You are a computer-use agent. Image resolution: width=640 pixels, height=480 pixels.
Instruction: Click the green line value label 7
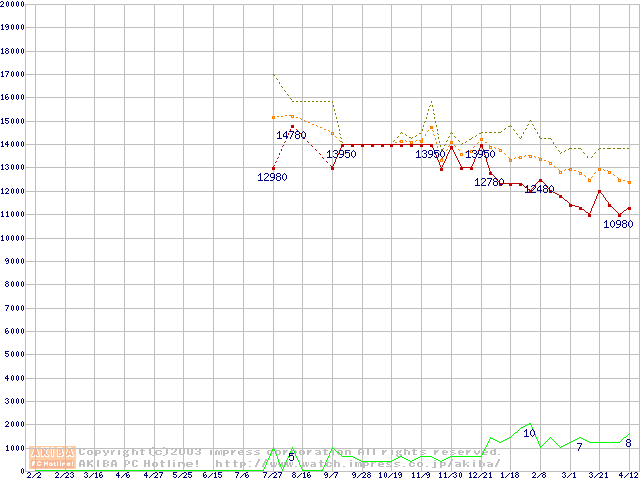click(579, 446)
